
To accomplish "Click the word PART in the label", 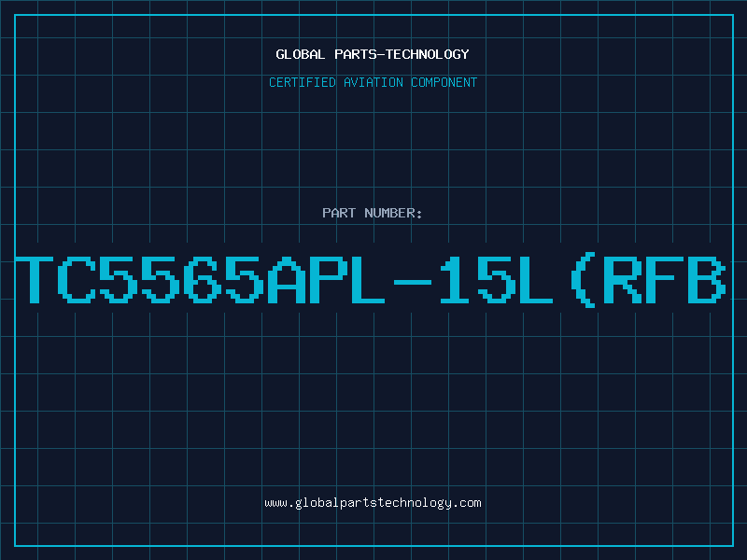I will click(x=339, y=213).
